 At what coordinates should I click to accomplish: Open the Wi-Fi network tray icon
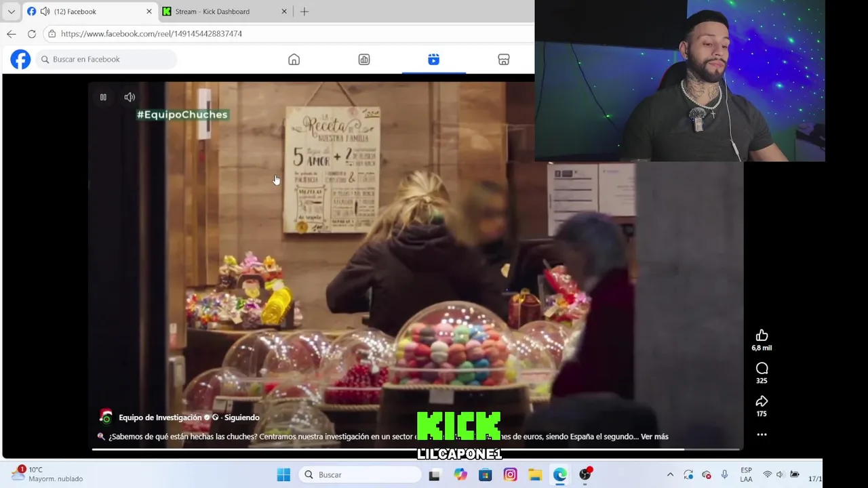(x=768, y=474)
